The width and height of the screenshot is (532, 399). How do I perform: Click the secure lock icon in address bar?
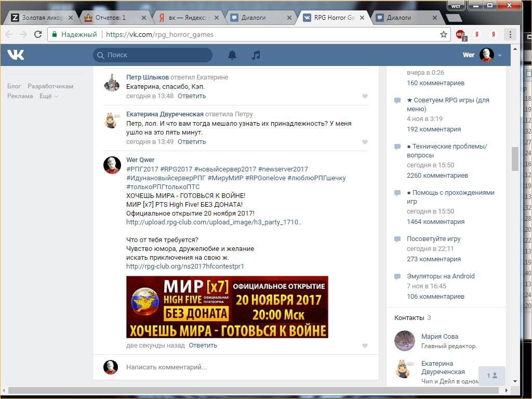pos(54,34)
